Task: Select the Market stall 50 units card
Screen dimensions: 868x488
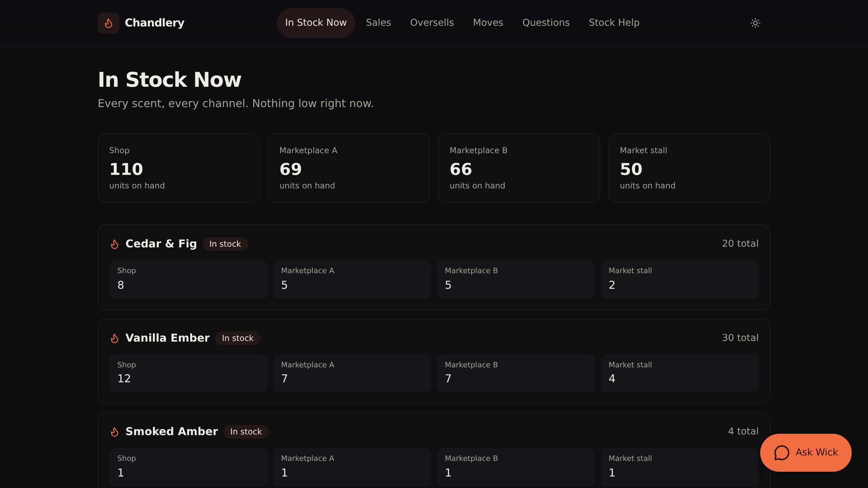Action: click(689, 168)
